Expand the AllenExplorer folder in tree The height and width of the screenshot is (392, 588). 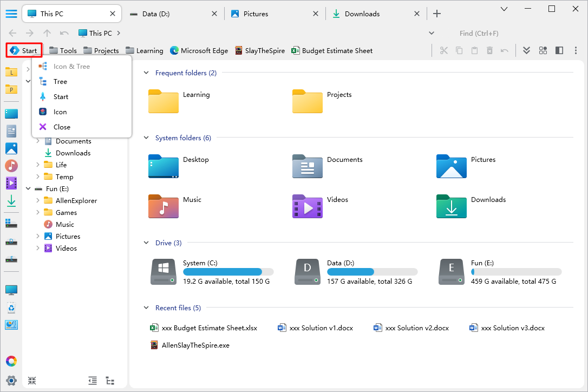(x=38, y=201)
